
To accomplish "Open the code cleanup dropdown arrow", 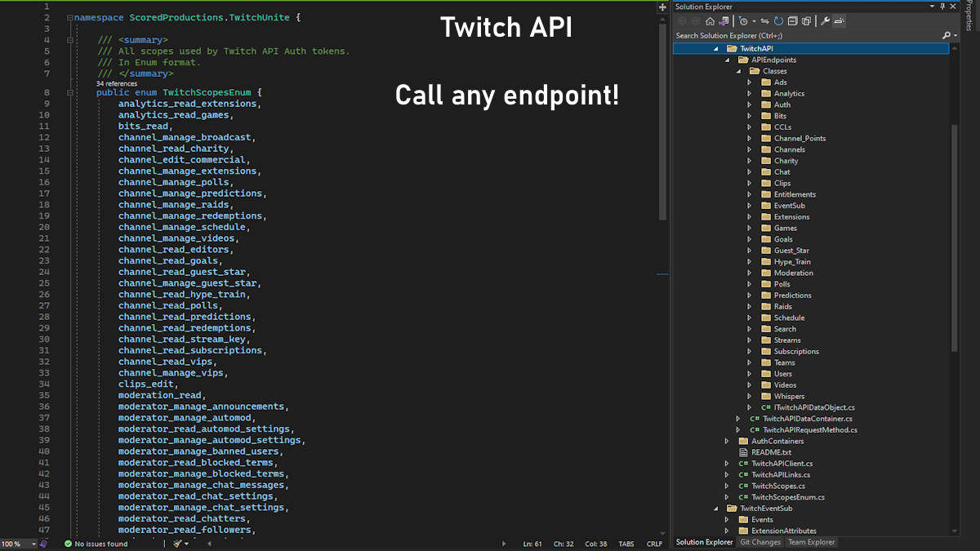I will coord(186,544).
